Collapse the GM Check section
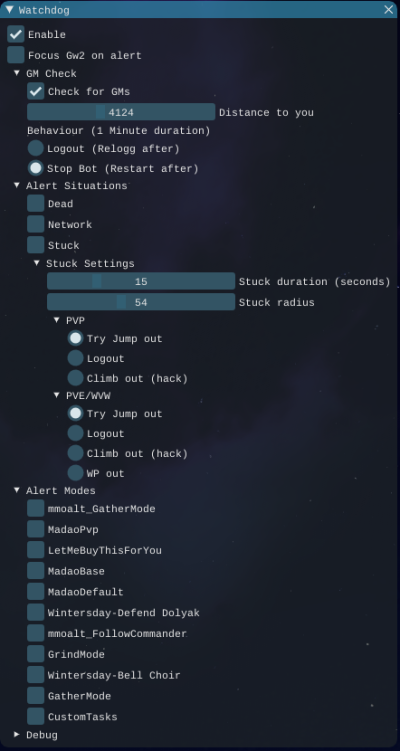Screen dimensions: 400x751 (17, 73)
